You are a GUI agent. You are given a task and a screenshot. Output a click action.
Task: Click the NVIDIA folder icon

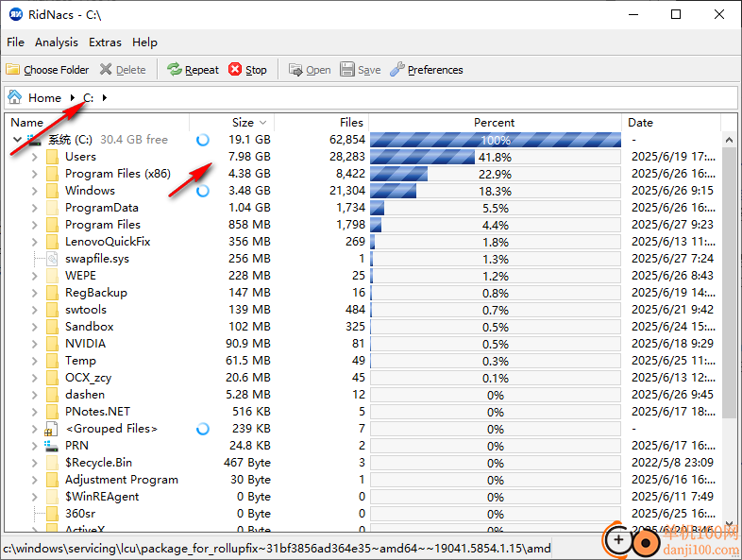(x=53, y=344)
